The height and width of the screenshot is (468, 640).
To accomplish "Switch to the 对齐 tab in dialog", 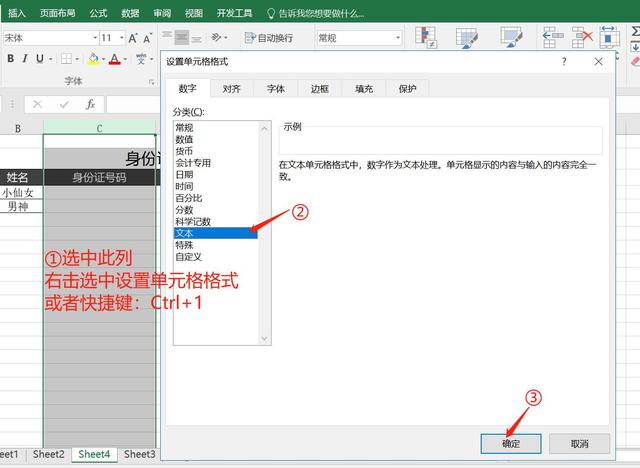I will click(x=231, y=89).
